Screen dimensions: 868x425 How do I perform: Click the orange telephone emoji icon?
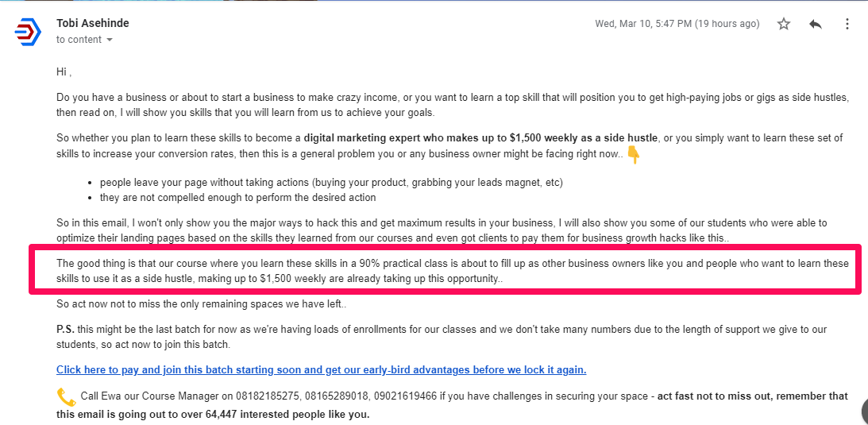pos(66,396)
